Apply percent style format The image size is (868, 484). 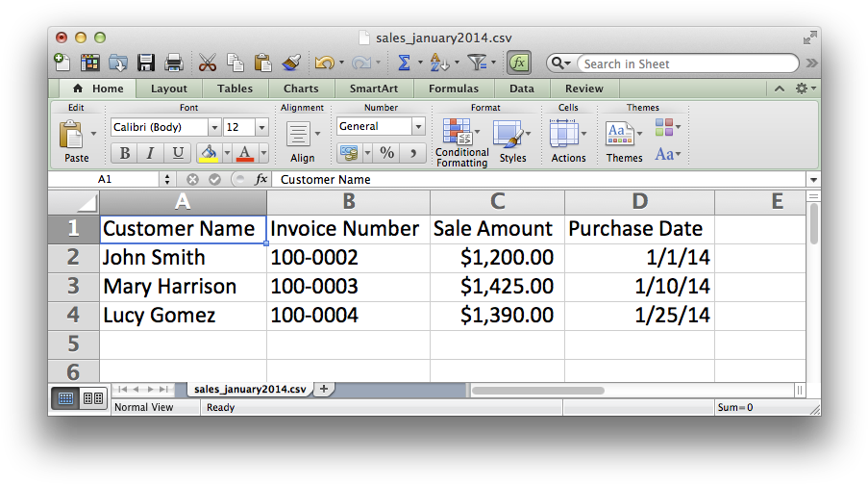click(x=387, y=153)
